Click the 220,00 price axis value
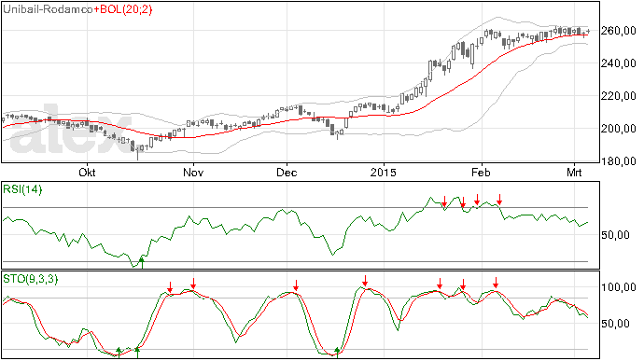The height and width of the screenshot is (361, 644). 619,96
